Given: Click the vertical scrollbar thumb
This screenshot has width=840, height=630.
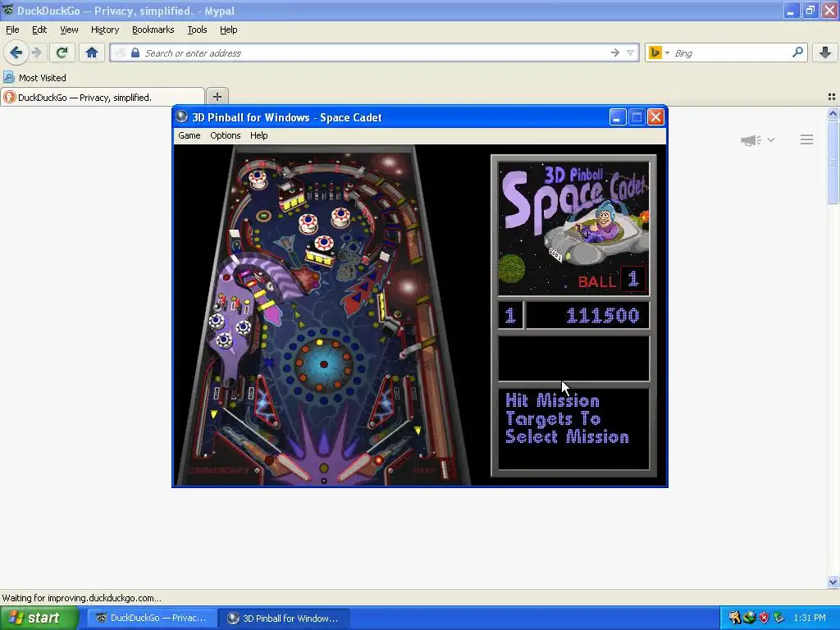Looking at the screenshot, I should coord(833,162).
